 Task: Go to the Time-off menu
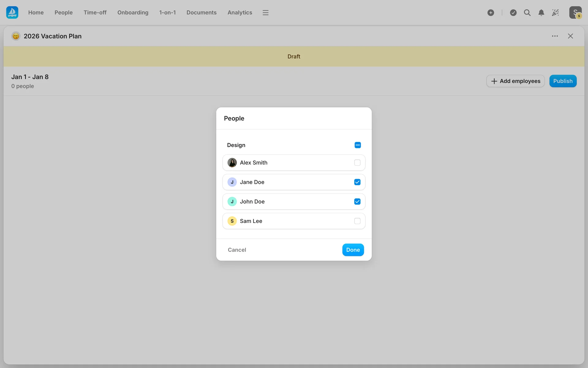pos(95,13)
